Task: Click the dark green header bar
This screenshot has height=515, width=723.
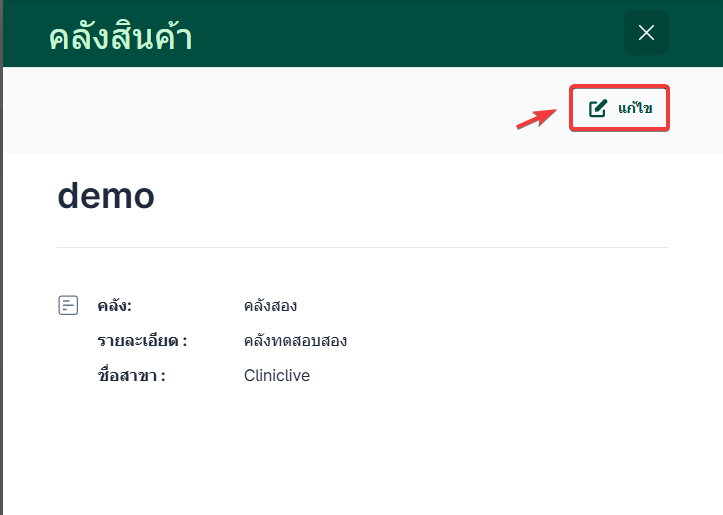Action: pyautogui.click(x=400, y=33)
